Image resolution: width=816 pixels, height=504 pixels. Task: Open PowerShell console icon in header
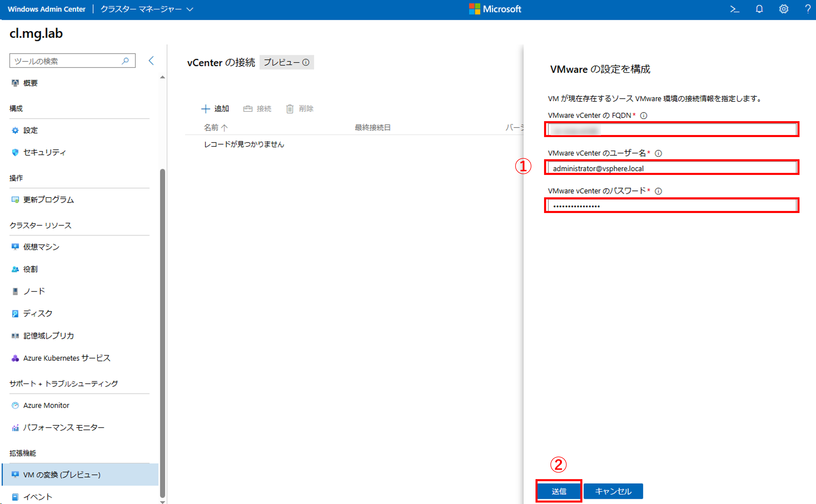(x=735, y=9)
